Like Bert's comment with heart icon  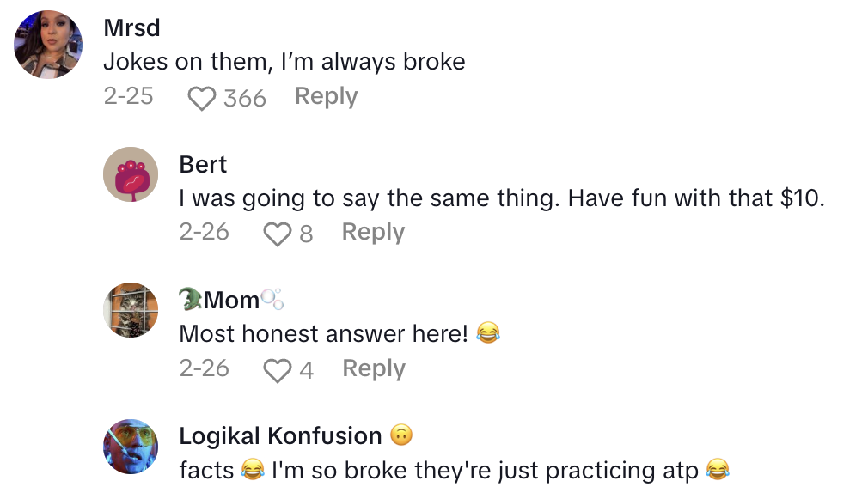(x=277, y=234)
